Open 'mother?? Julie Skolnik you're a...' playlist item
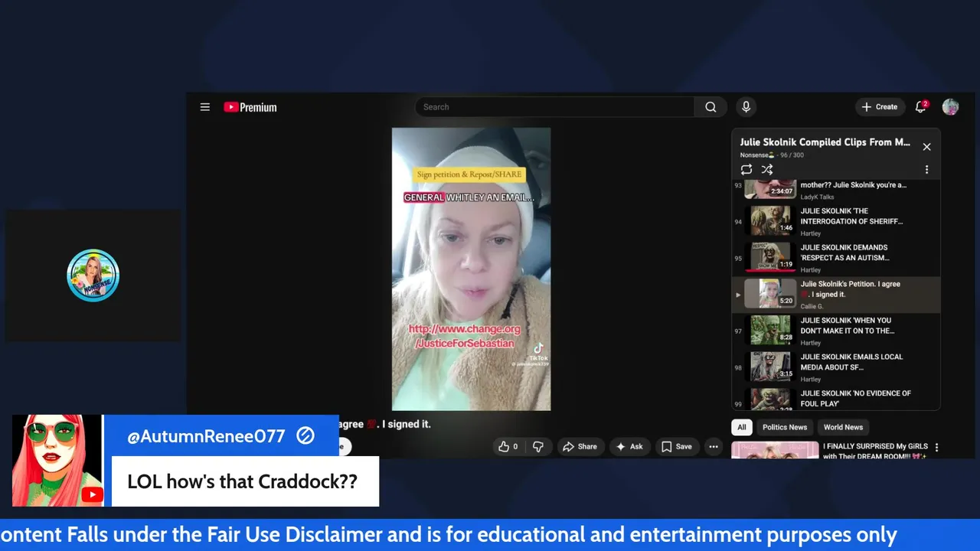The width and height of the screenshot is (980, 551). (x=836, y=190)
